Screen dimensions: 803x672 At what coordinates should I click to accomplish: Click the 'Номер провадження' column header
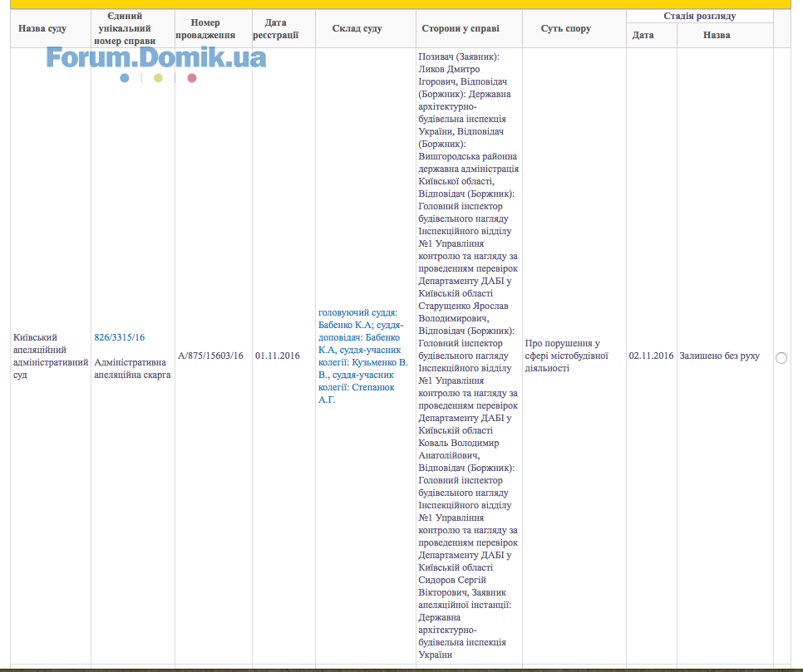[x=205, y=29]
